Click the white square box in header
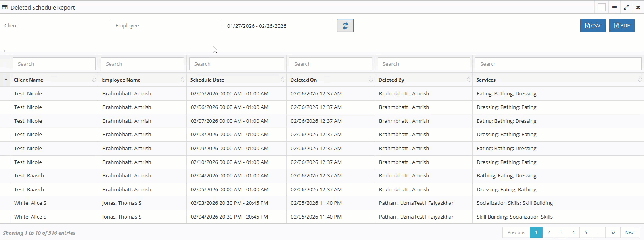644x240 pixels. [x=602, y=7]
